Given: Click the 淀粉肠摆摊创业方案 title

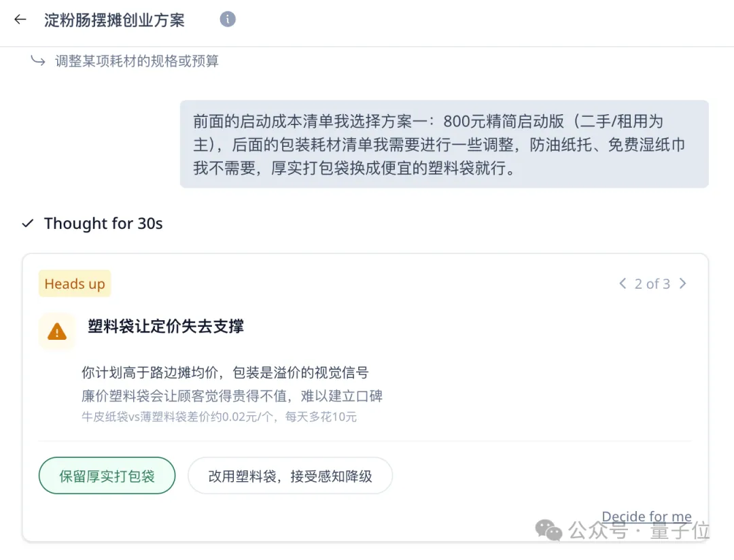Looking at the screenshot, I should pos(114,20).
